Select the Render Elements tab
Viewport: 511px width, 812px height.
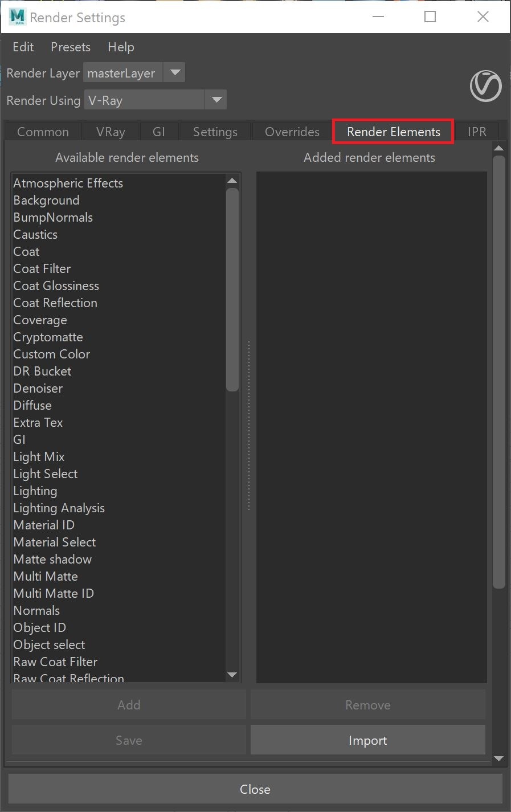point(394,132)
